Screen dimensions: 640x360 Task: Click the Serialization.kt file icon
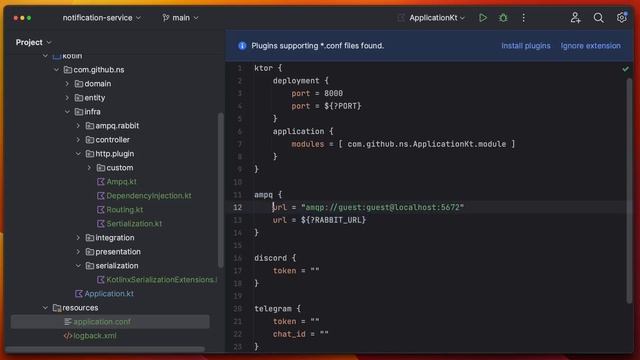pyautogui.click(x=101, y=224)
